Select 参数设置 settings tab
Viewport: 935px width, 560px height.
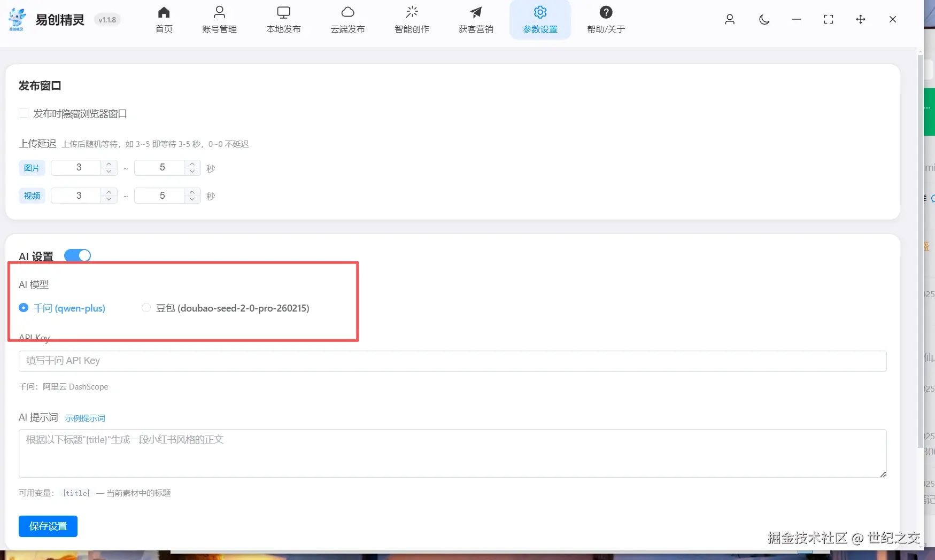tap(540, 20)
